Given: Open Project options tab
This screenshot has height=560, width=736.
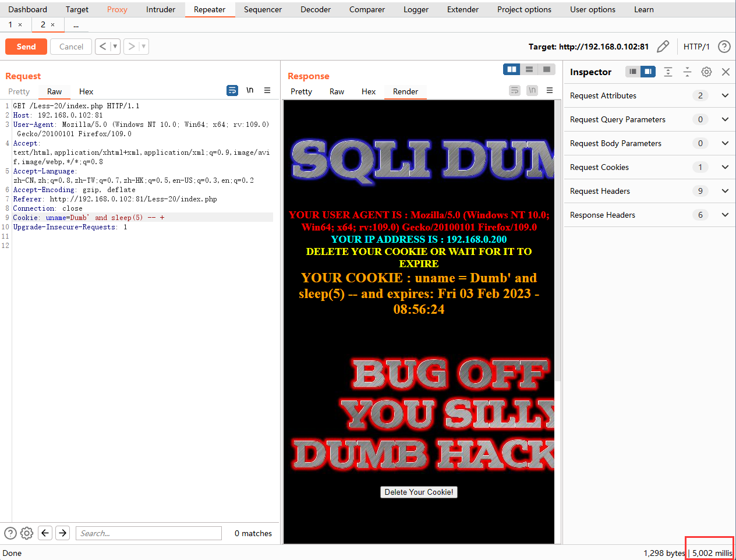Looking at the screenshot, I should tap(524, 9).
